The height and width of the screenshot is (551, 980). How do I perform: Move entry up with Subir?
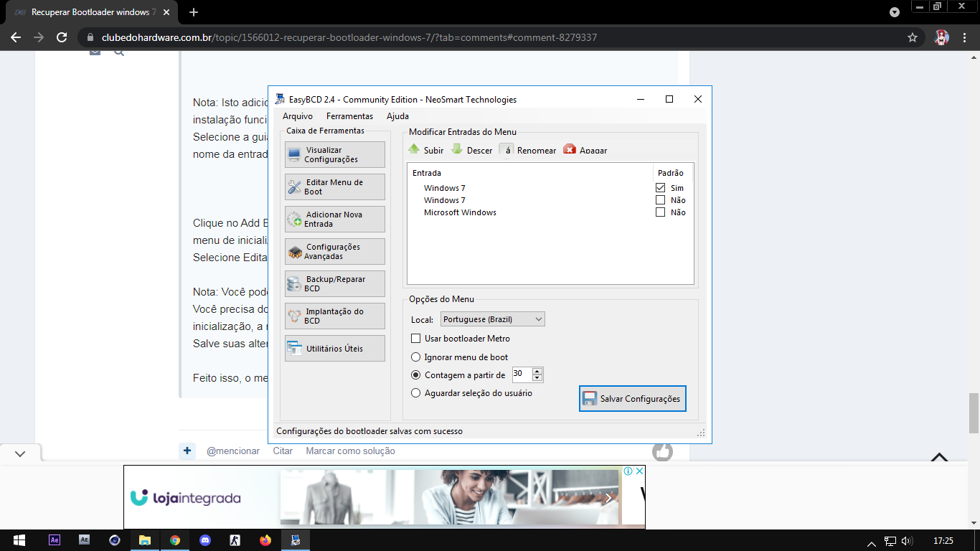coord(426,150)
